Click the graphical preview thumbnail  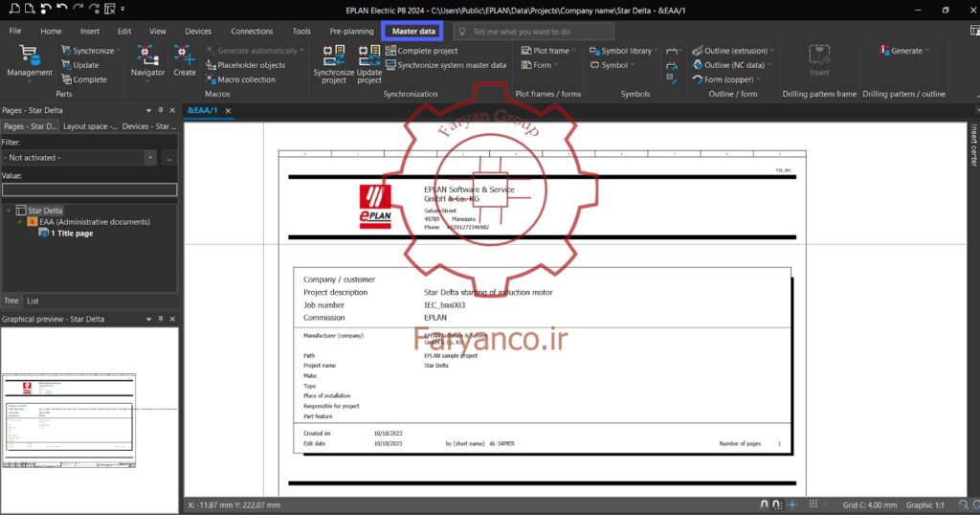[x=69, y=420]
